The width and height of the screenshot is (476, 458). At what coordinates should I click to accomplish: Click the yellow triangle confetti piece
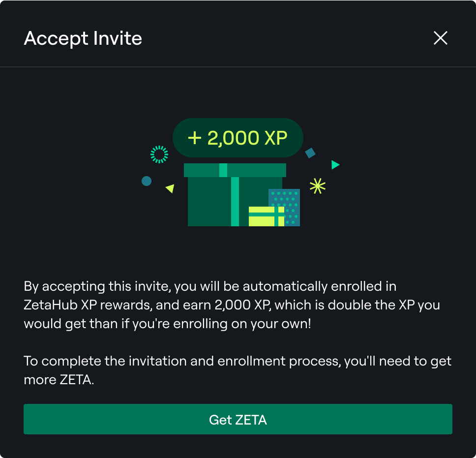pos(170,188)
